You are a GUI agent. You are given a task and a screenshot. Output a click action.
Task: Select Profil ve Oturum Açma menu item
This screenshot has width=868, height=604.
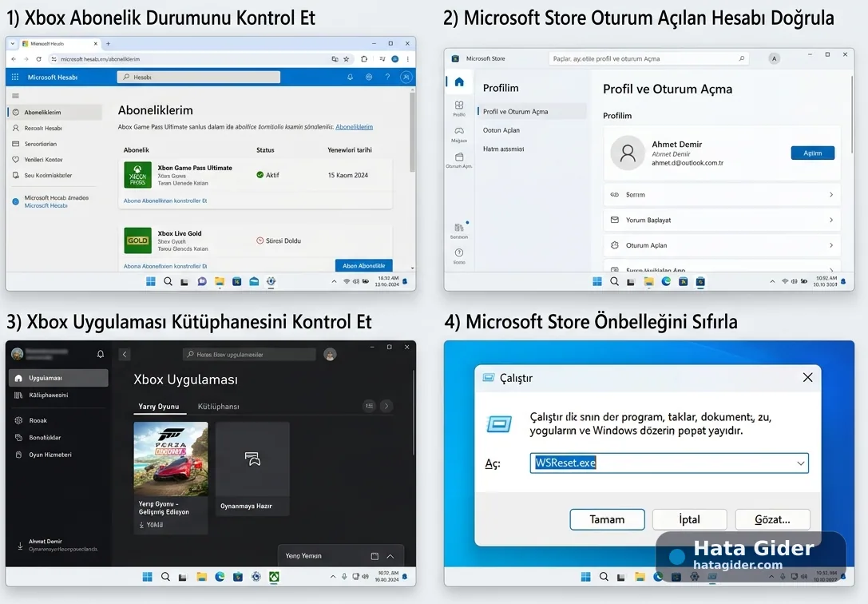[x=532, y=111]
